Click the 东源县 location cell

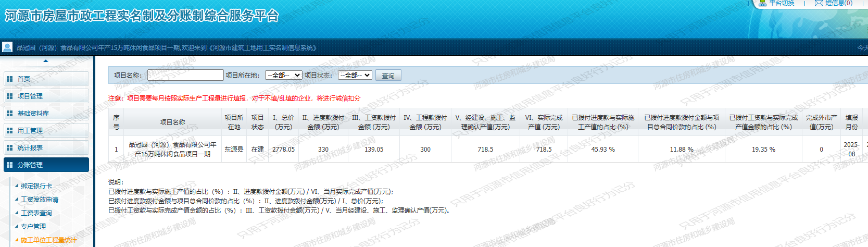(x=234, y=149)
